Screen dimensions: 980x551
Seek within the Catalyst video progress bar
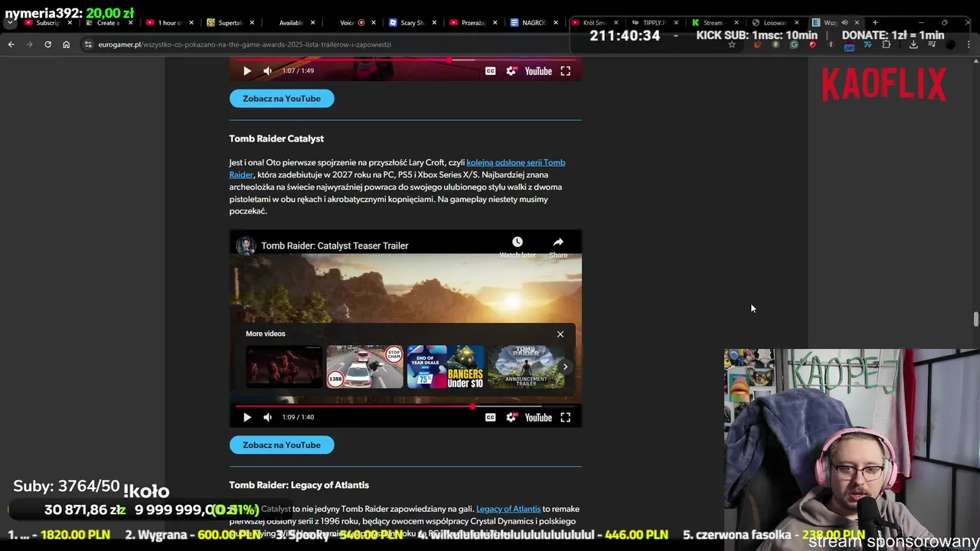click(406, 406)
